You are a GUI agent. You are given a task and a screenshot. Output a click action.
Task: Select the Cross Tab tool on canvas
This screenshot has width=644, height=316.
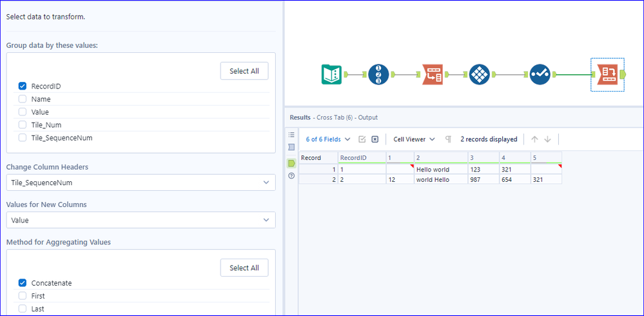tap(607, 74)
